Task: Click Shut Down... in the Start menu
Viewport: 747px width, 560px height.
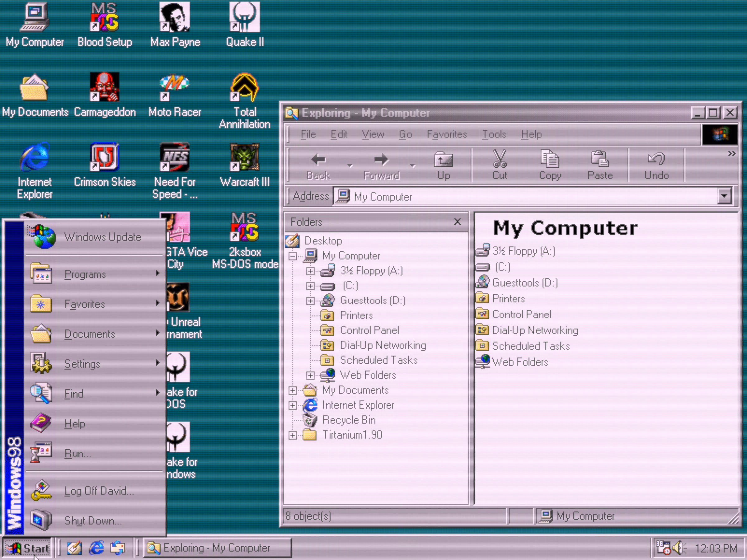Action: coord(95,520)
